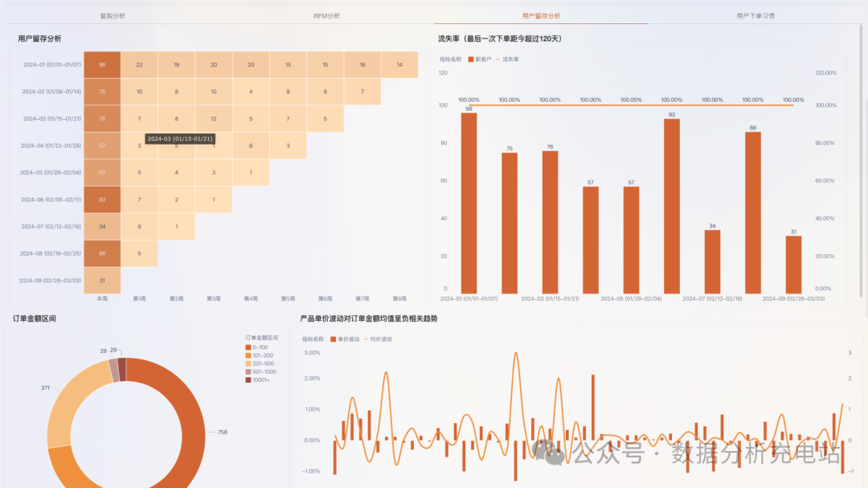Click the tall bar labeled 93
Image resolution: width=868 pixels, height=488 pixels.
tap(671, 206)
